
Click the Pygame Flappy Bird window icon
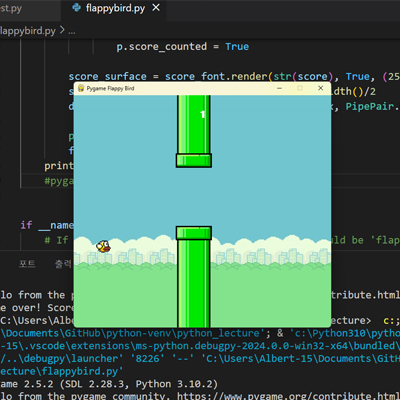tap(81, 88)
